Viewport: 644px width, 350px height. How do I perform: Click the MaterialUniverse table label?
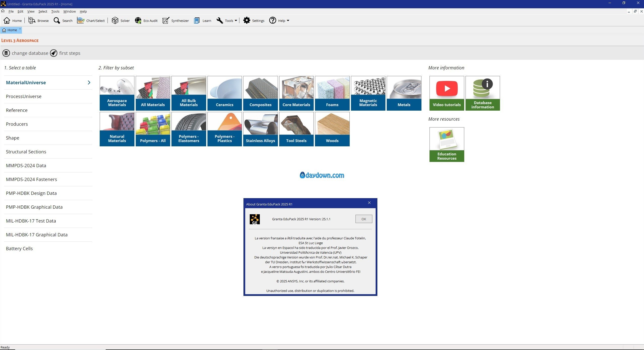point(26,82)
